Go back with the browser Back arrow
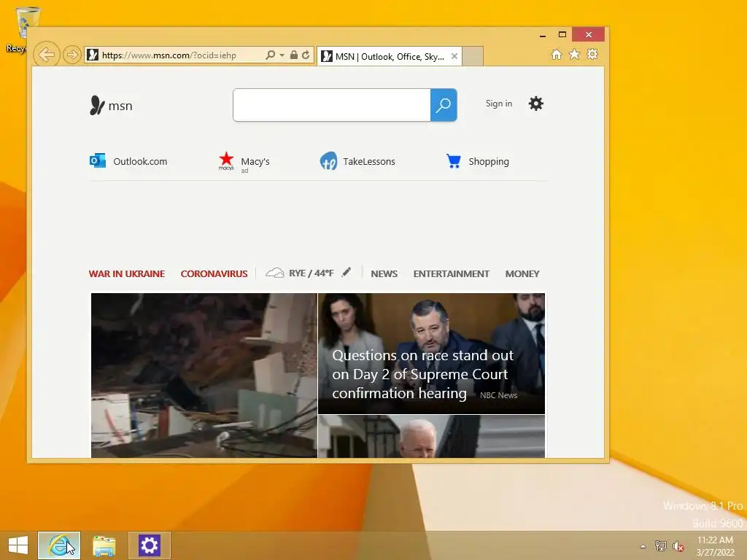 point(46,55)
